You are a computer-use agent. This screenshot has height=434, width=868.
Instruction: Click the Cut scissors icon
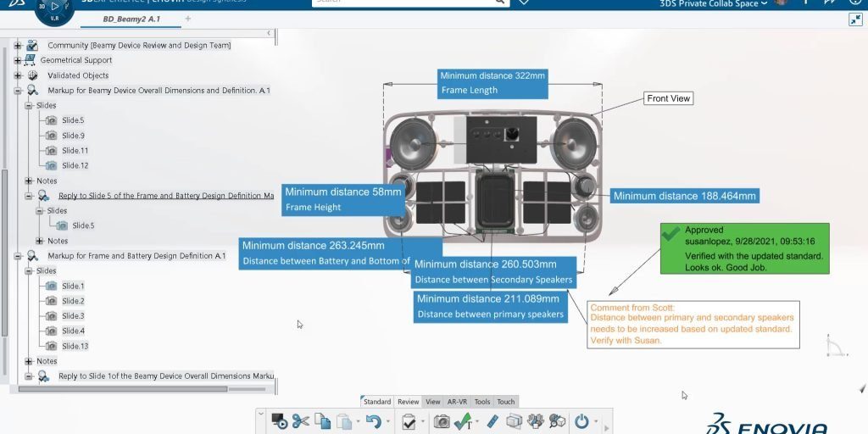pos(301,421)
